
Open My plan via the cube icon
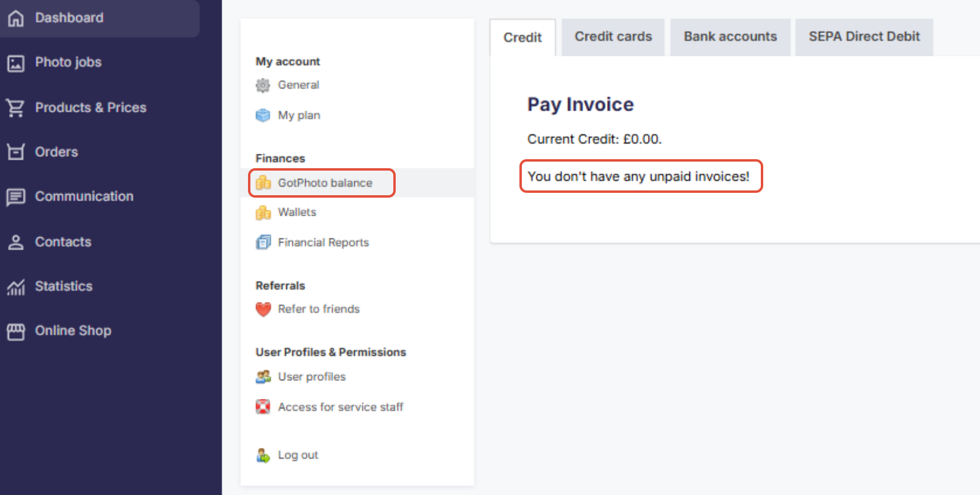(x=263, y=115)
